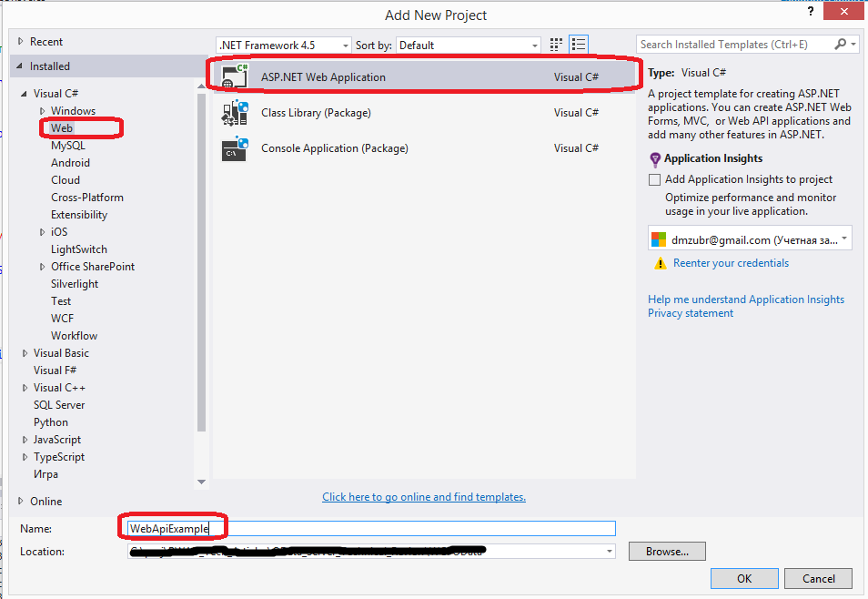This screenshot has width=868, height=599.
Task: Expand the Visual Basic node
Action: [25, 353]
